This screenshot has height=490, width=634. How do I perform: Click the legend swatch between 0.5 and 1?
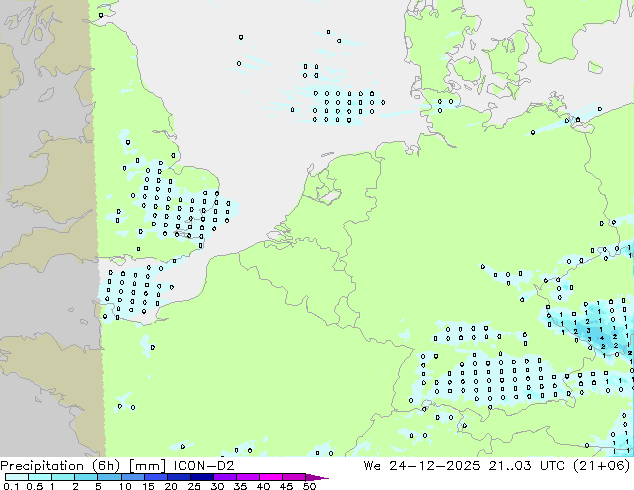click(40, 477)
